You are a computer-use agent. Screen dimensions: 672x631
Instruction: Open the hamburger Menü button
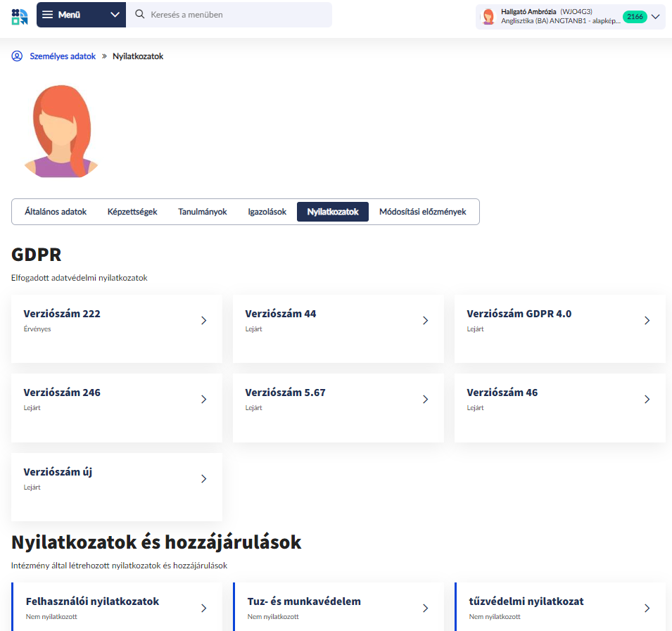pyautogui.click(x=81, y=15)
